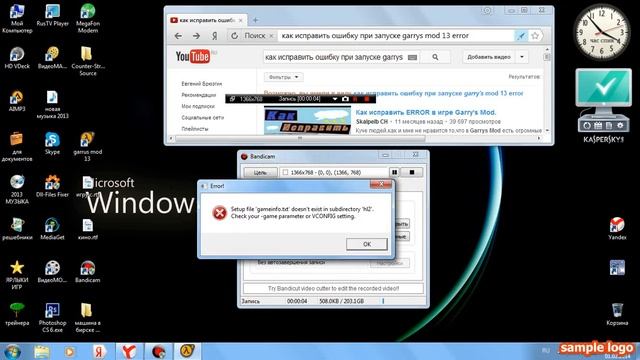Bookmark the page with the star icon

535,36
